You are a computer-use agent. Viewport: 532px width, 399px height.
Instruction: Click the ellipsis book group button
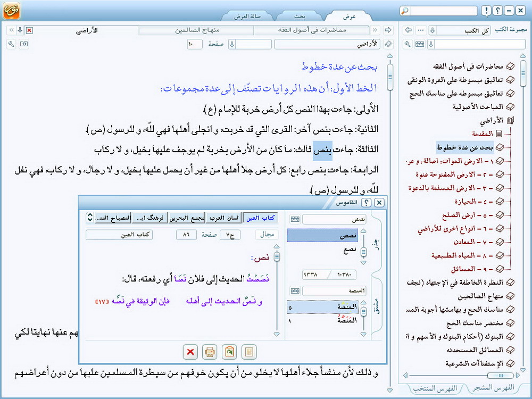(421, 30)
